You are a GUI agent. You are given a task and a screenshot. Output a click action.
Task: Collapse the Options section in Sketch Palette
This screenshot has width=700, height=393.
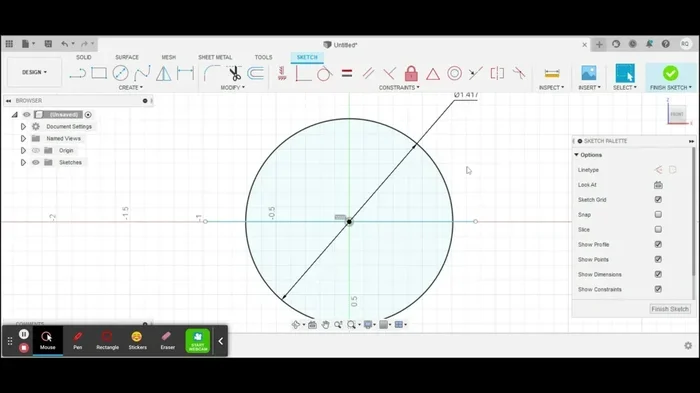coord(576,155)
